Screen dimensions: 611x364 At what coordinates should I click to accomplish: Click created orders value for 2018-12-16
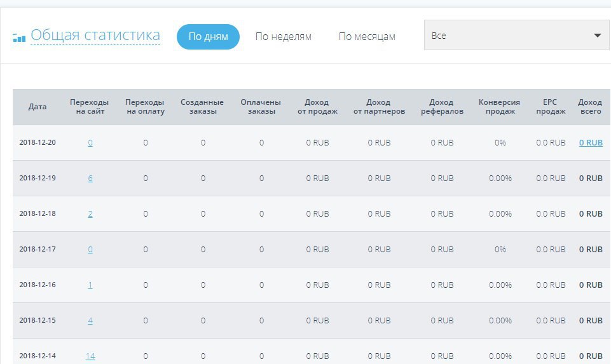[203, 285]
